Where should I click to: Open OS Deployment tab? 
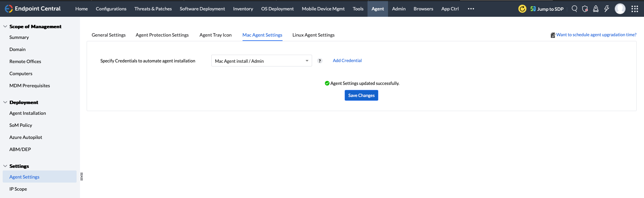tap(277, 9)
